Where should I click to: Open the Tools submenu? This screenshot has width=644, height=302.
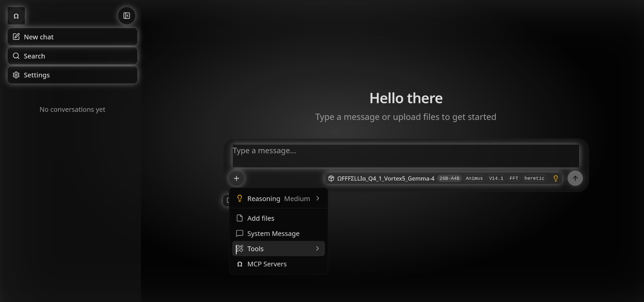278,248
